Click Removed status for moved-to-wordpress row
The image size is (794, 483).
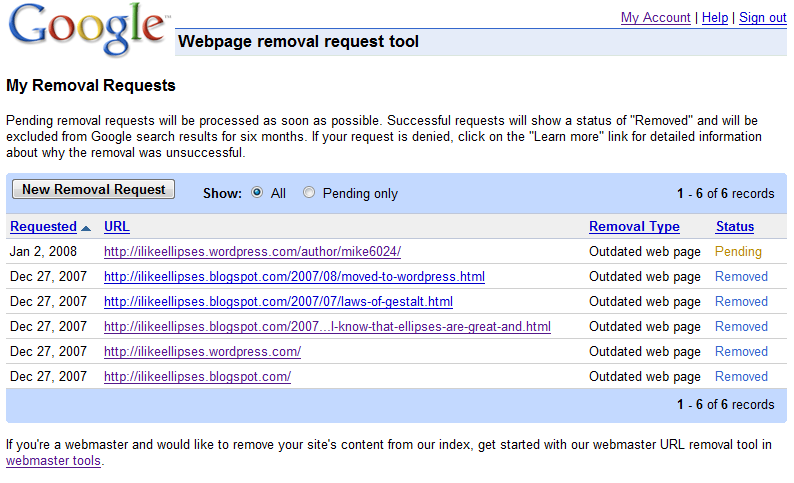click(x=741, y=276)
